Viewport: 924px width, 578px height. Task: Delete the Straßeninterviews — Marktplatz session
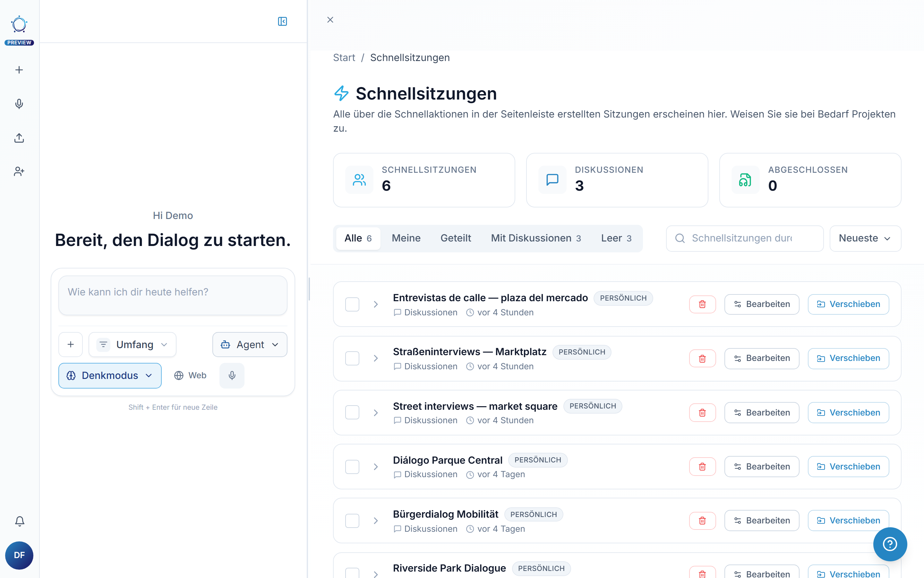coord(702,358)
